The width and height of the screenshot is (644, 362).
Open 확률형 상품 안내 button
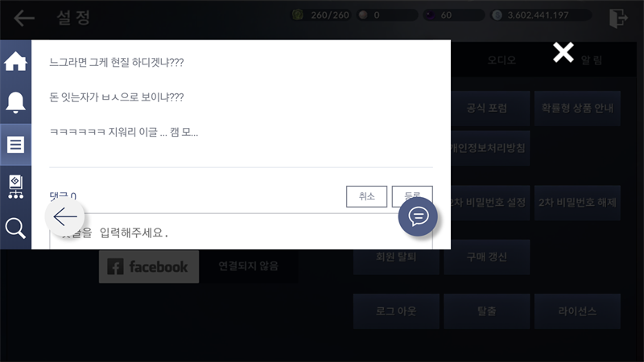(577, 109)
